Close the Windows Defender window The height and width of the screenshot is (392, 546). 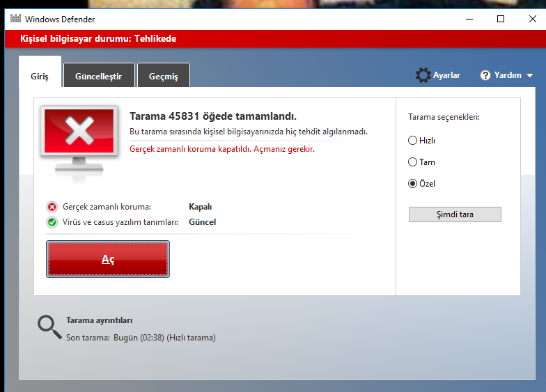(x=532, y=19)
